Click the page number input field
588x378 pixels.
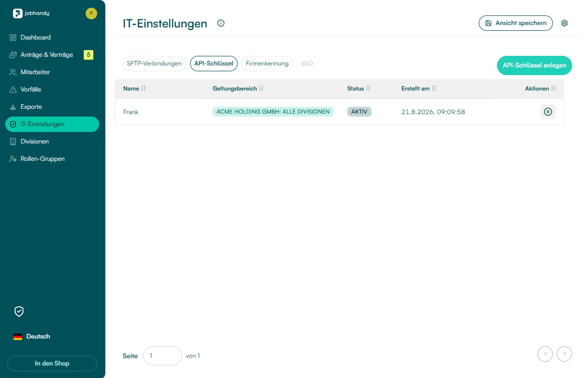(163, 356)
